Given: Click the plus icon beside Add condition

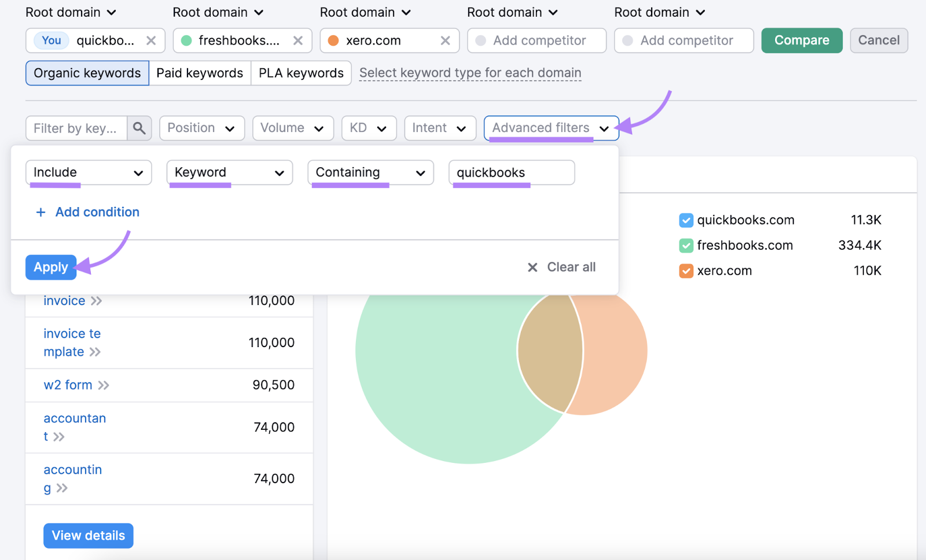Looking at the screenshot, I should pos(41,212).
